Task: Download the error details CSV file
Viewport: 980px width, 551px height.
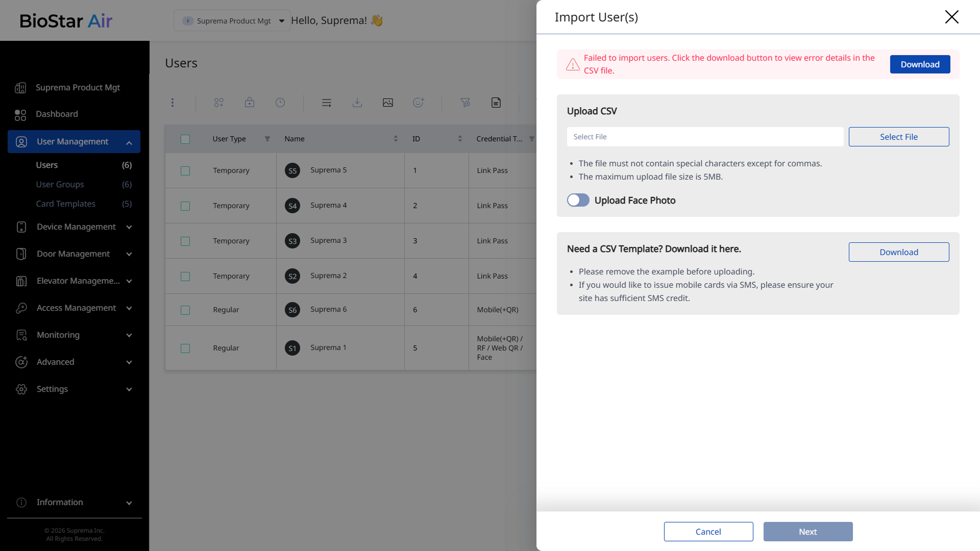Action: pyautogui.click(x=920, y=65)
